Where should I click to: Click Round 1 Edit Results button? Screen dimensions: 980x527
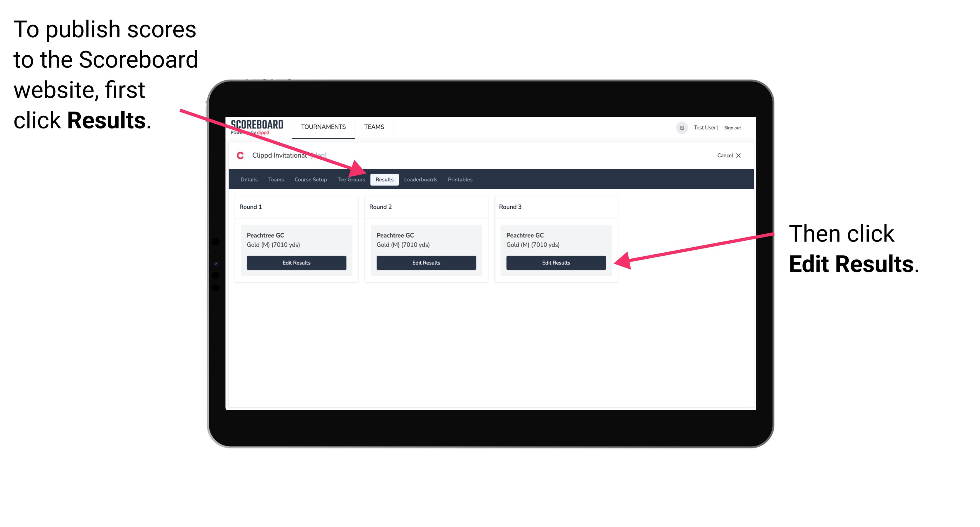297,263
